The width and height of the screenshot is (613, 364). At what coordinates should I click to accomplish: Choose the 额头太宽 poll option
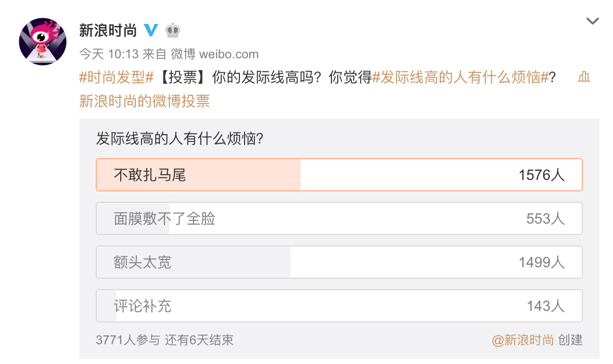(339, 262)
